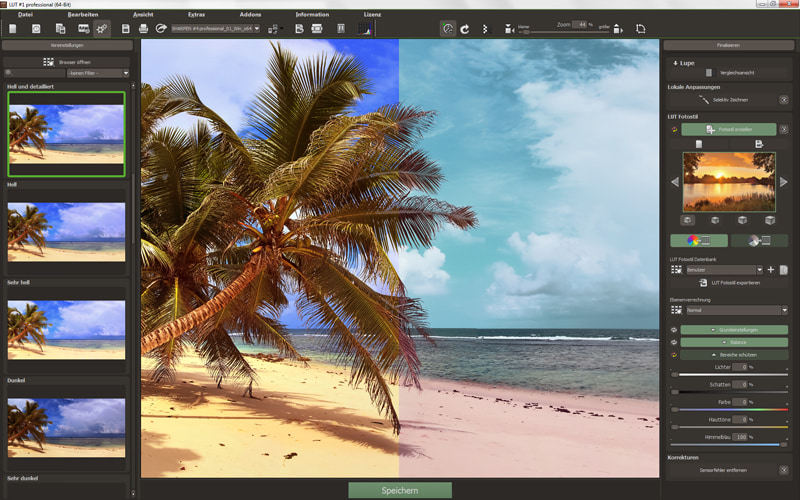The width and height of the screenshot is (800, 500).
Task: Select the gears settings toolbar icon
Action: tap(102, 29)
